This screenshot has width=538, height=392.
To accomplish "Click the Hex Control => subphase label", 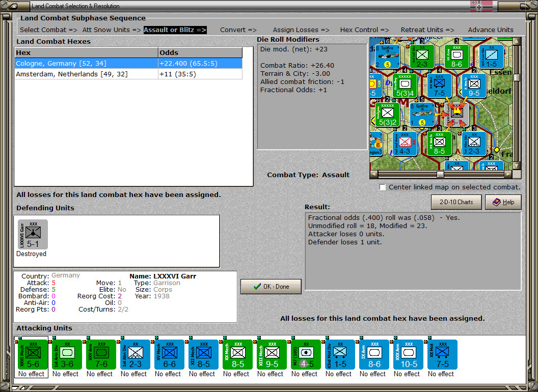I will tap(364, 30).
